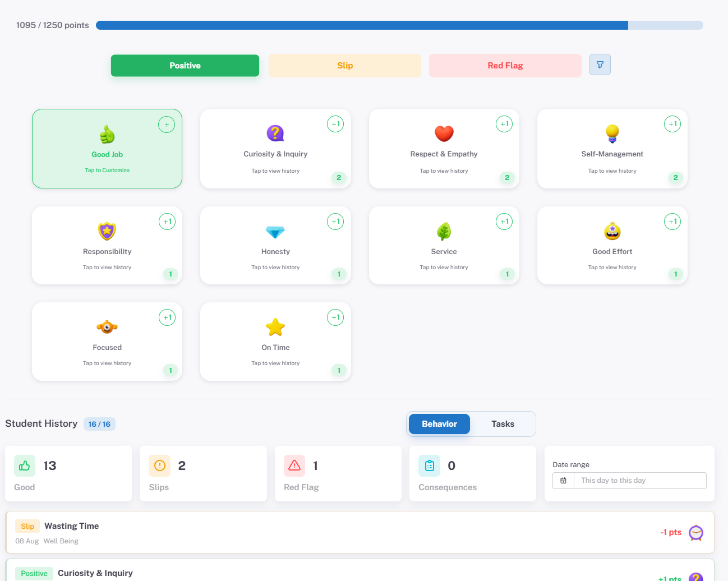728x581 pixels.
Task: Click the Responsibility shield icon
Action: tap(107, 231)
